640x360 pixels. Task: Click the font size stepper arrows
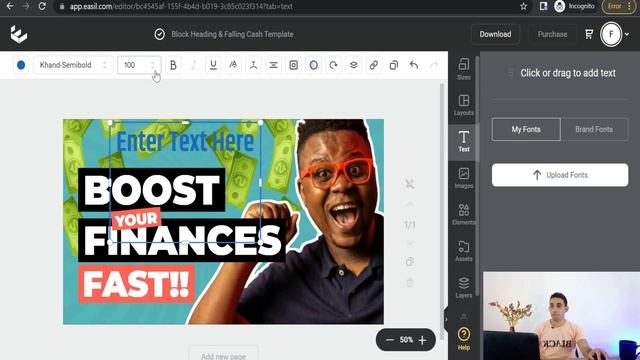tap(153, 65)
